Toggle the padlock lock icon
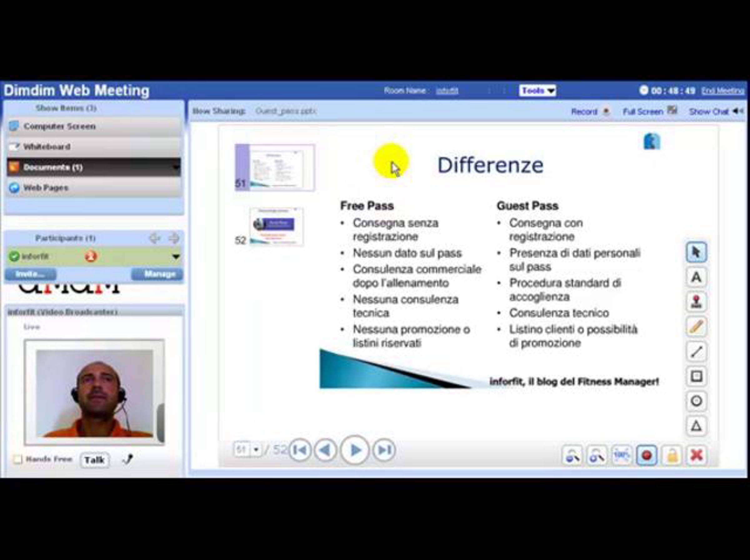Viewport: 750px width, 560px height. (x=672, y=455)
